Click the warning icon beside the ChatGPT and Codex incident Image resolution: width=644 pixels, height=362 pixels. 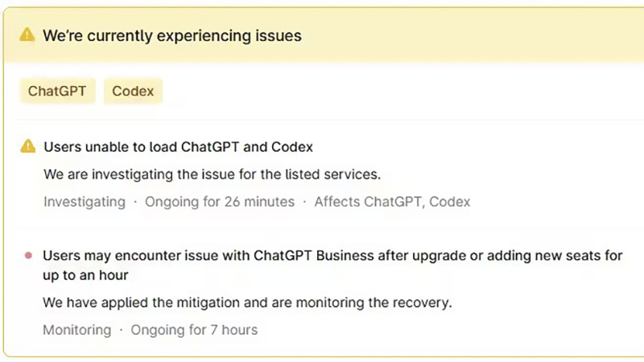28,147
